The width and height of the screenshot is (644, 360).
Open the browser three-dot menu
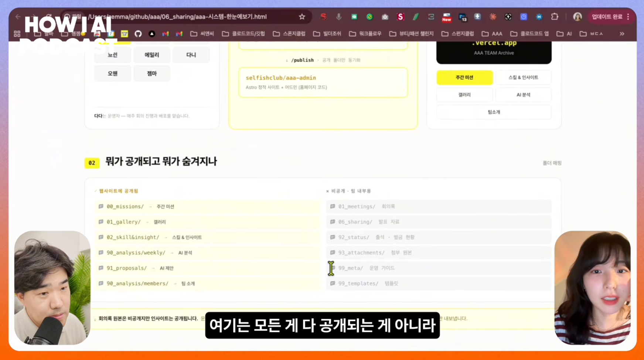click(628, 17)
